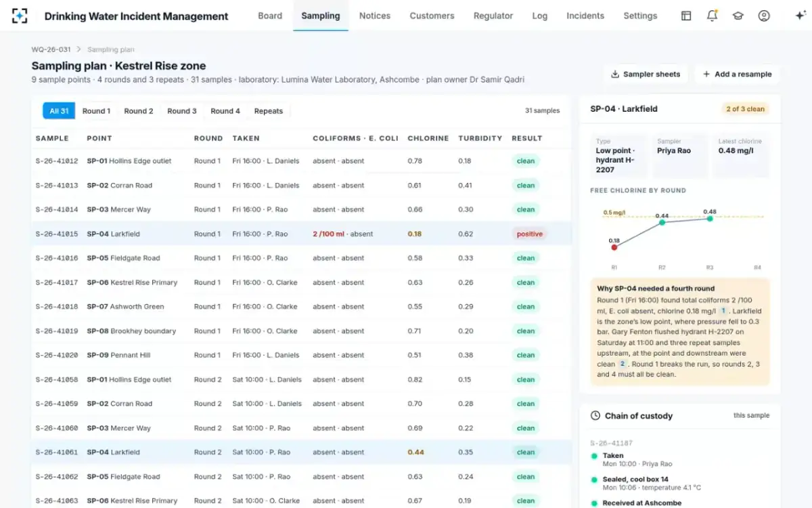Click the Coliforms · E. coli column header
Viewport: 812px width, 508px height.
[x=355, y=138]
